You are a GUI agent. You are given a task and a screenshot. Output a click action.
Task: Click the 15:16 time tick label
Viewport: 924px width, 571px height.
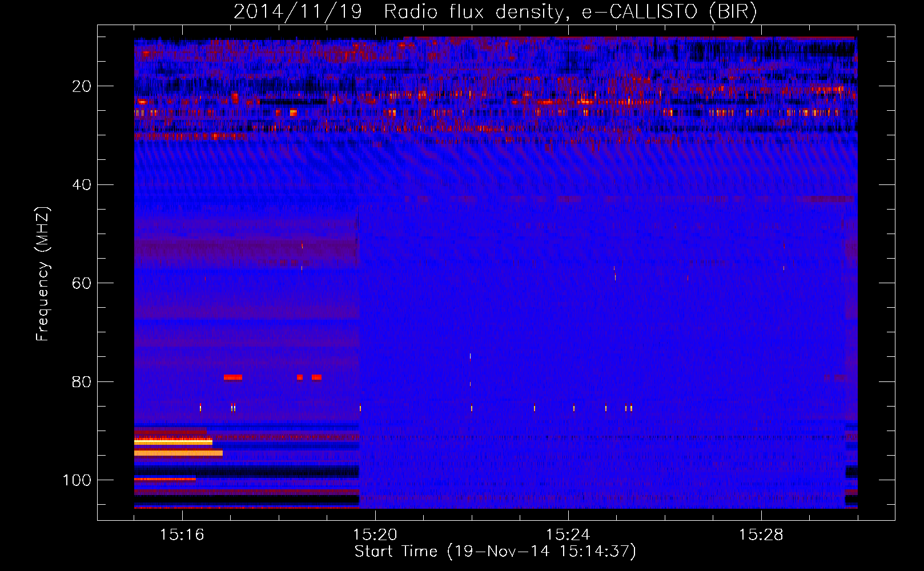pyautogui.click(x=182, y=535)
